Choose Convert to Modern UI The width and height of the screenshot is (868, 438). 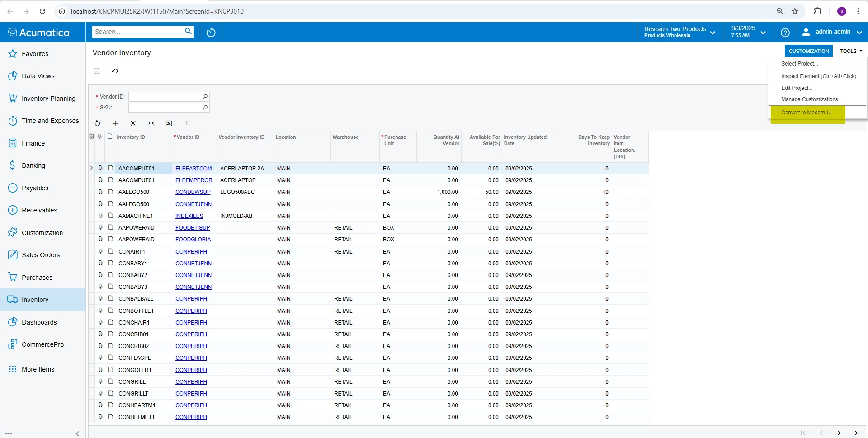pos(807,113)
